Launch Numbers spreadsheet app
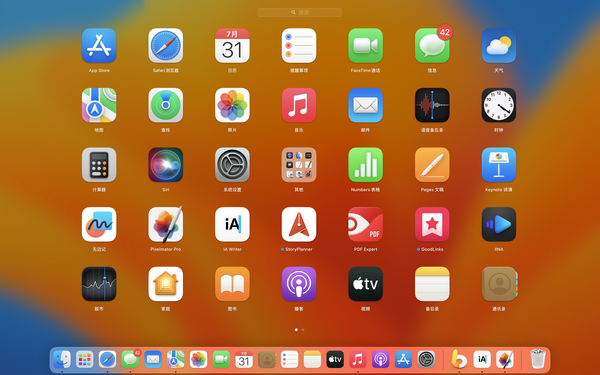Image resolution: width=600 pixels, height=375 pixels. pos(365,165)
